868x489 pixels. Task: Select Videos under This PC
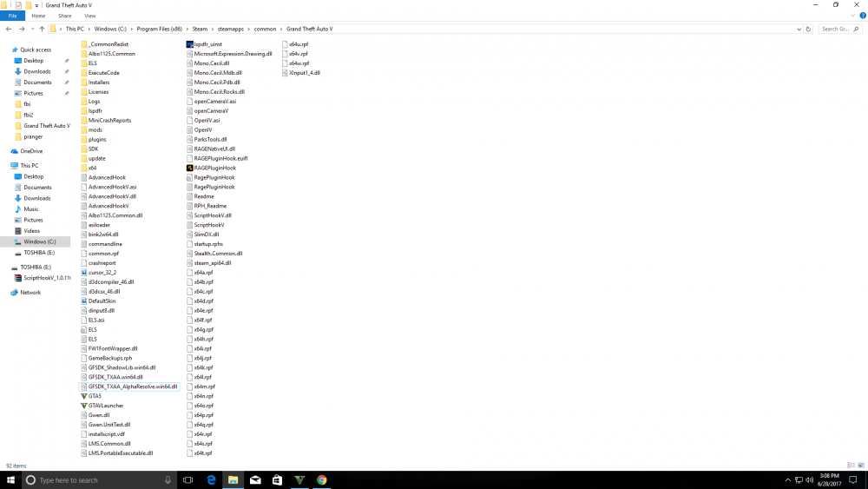31,230
